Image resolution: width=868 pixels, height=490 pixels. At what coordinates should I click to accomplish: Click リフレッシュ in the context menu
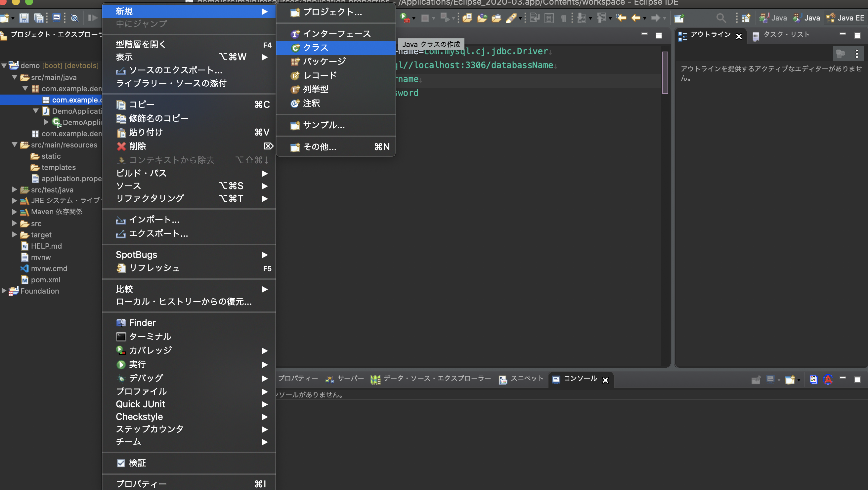point(154,268)
